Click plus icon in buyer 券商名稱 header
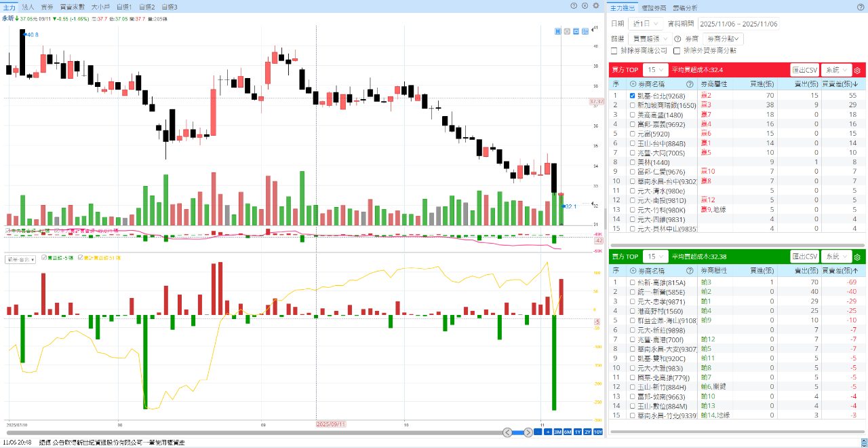 (633, 84)
